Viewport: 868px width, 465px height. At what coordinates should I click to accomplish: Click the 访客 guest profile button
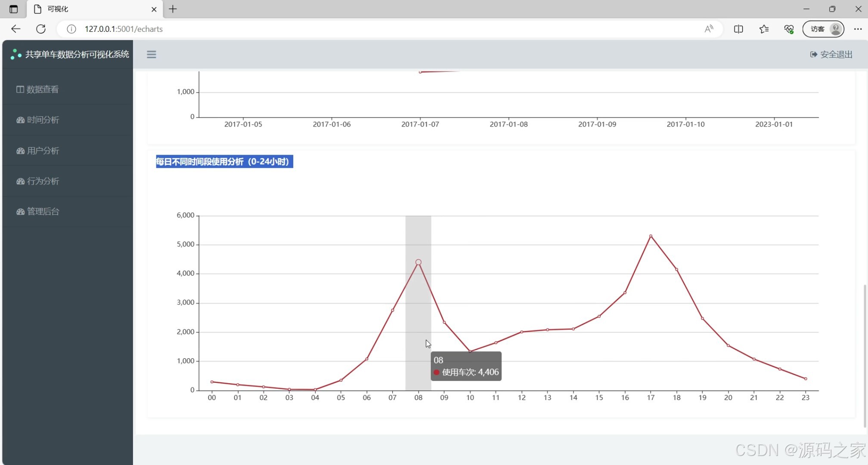823,29
